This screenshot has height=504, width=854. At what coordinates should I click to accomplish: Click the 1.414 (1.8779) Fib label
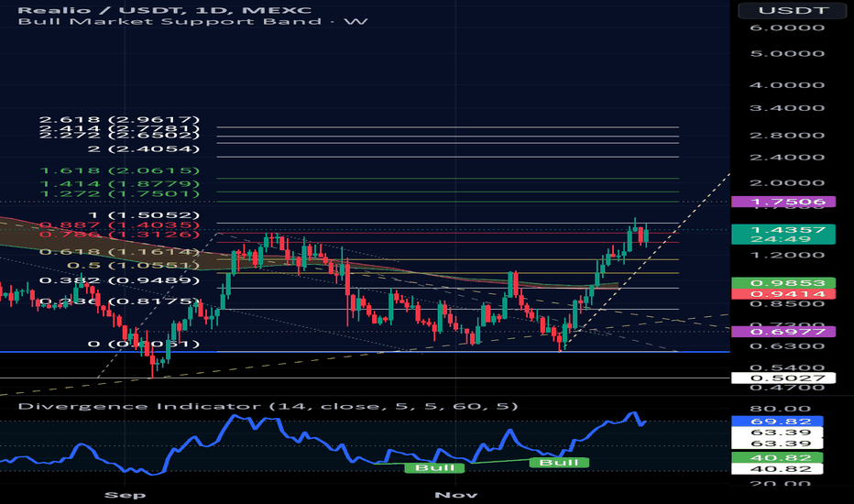[119, 184]
